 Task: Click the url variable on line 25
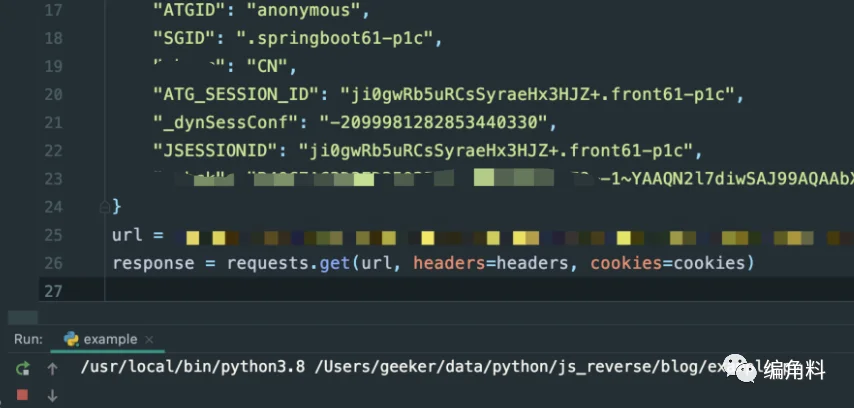[127, 235]
